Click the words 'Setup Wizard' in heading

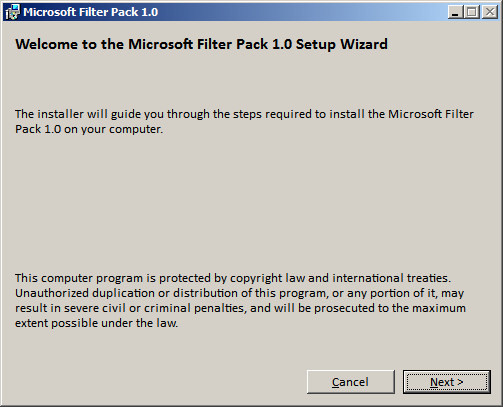pyautogui.click(x=342, y=45)
